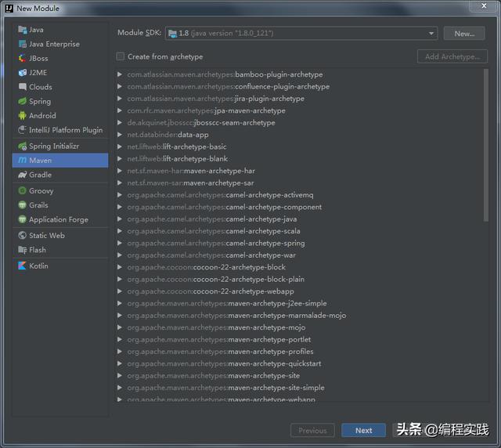This screenshot has width=501, height=448.
Task: Expand lift-archetype-basic node
Action: (x=120, y=146)
